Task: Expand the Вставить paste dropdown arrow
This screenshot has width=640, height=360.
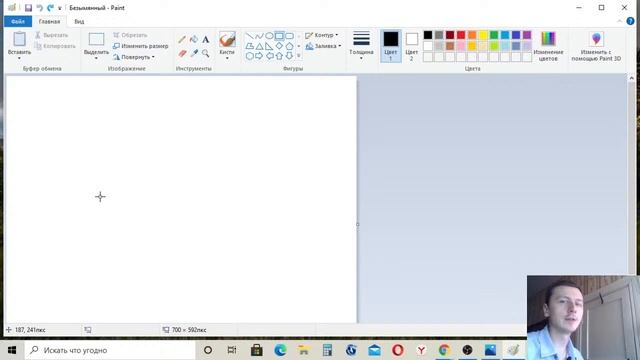Action: click(19, 58)
